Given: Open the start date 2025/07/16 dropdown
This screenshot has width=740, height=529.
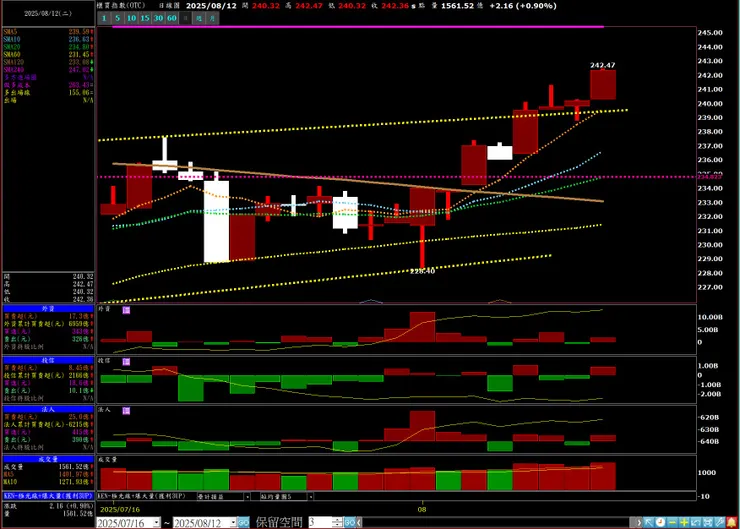Looking at the screenshot, I should tap(157, 523).
